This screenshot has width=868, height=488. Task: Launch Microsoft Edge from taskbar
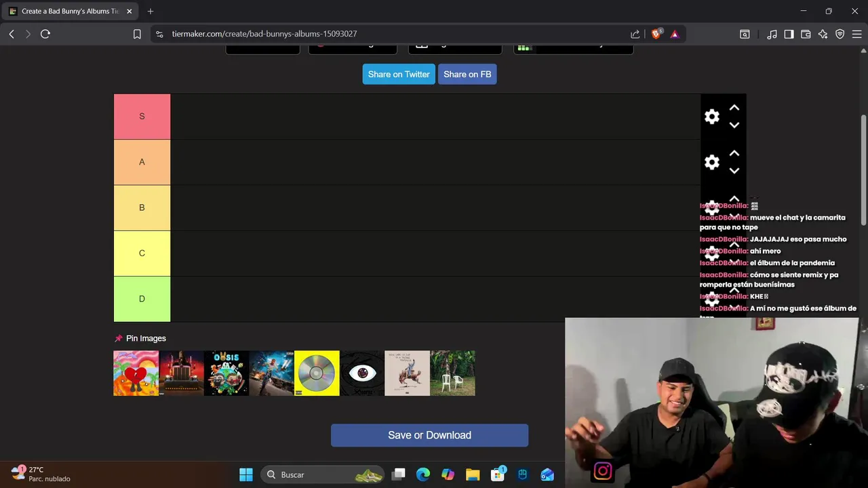423,474
